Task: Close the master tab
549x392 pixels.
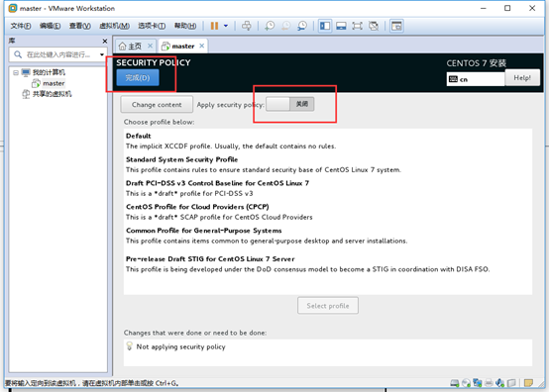Action: [x=202, y=46]
